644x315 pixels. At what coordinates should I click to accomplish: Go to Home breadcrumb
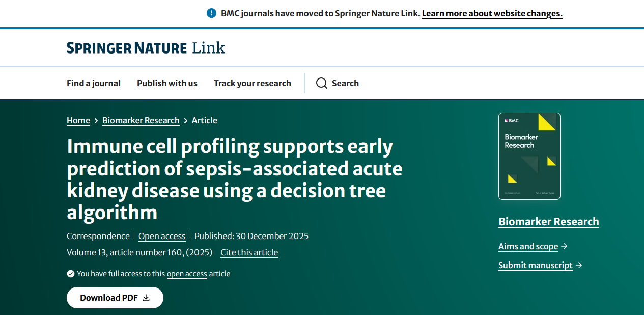[78, 120]
